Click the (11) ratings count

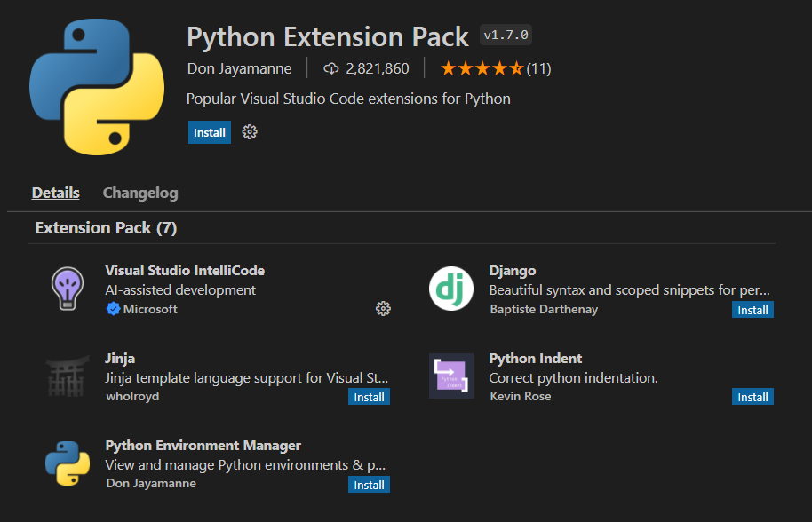pyautogui.click(x=538, y=68)
